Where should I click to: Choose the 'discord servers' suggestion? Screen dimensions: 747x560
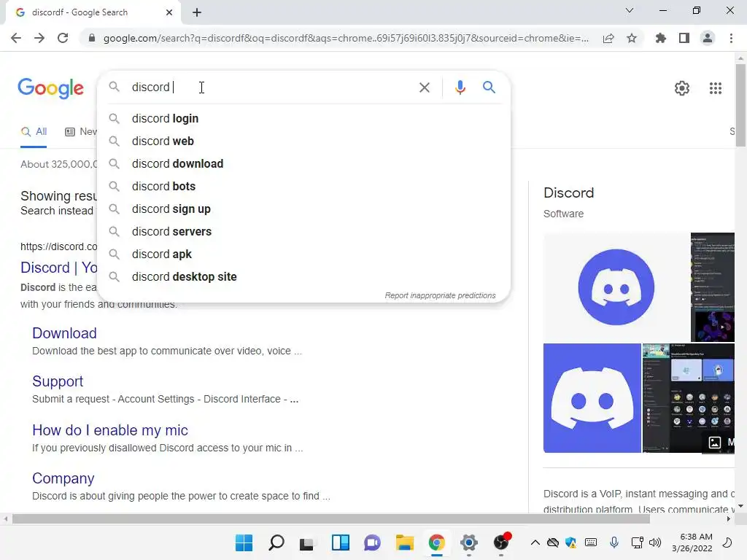pyautogui.click(x=303, y=231)
